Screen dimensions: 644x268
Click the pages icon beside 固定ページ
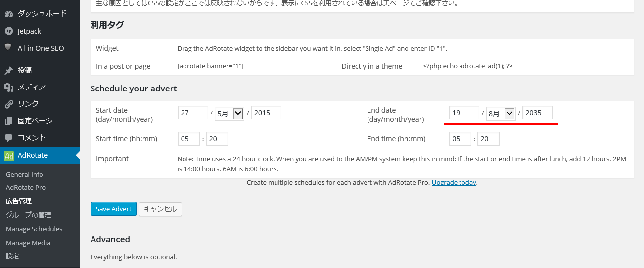coord(9,121)
